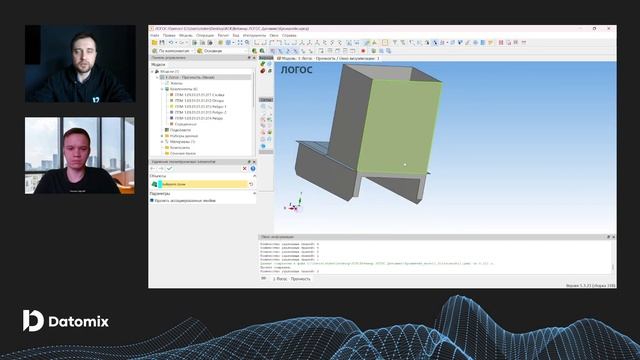
Task: Click the yellow open-folder toolbar icon
Action: pyautogui.click(x=154, y=42)
